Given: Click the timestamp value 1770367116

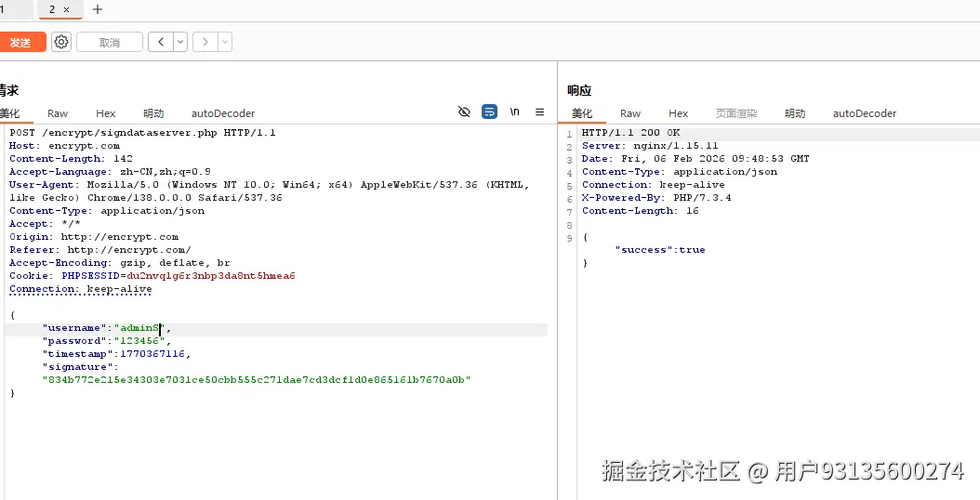Looking at the screenshot, I should (x=152, y=354).
